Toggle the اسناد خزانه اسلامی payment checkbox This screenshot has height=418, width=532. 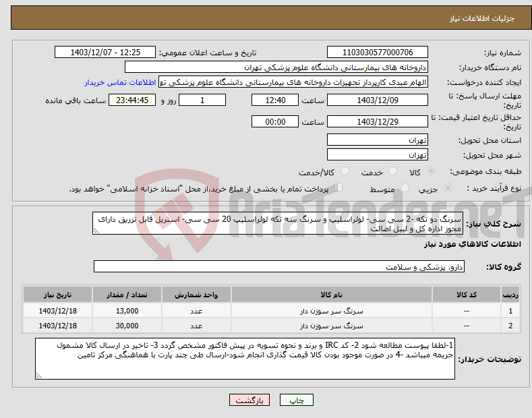click(338, 187)
